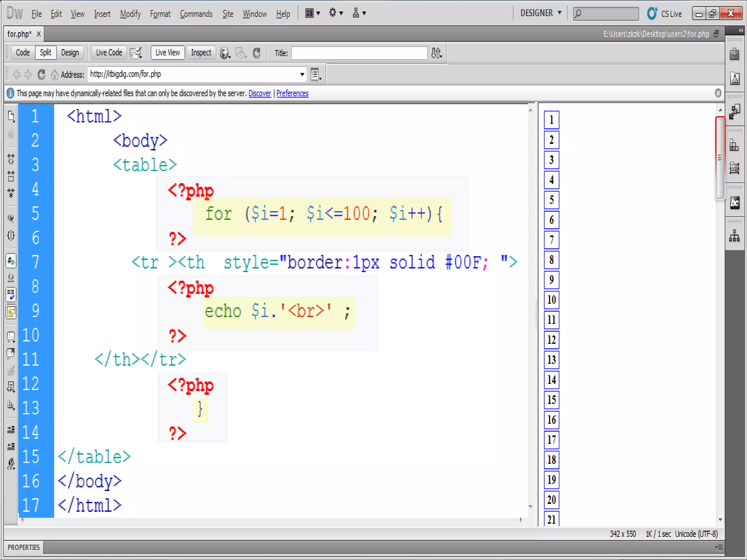Click into the Title input field
The image size is (747, 560).
tap(359, 53)
